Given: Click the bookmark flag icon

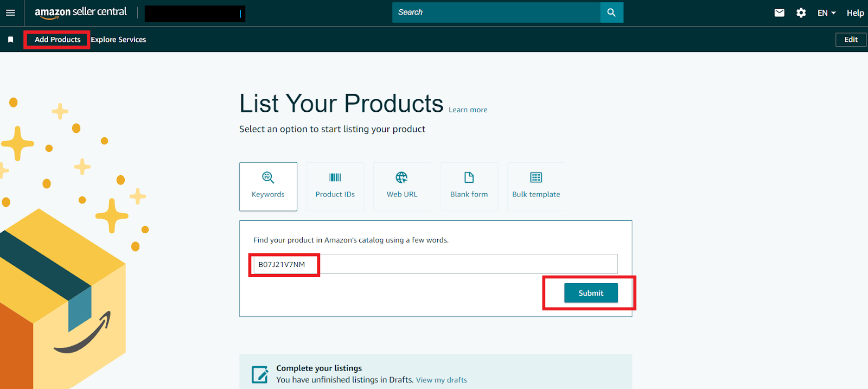Looking at the screenshot, I should 10,39.
